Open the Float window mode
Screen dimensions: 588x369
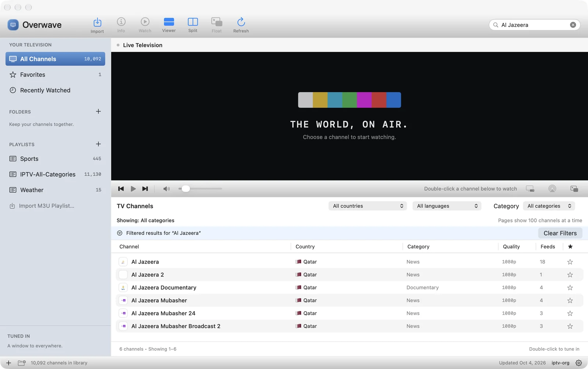pos(217,25)
